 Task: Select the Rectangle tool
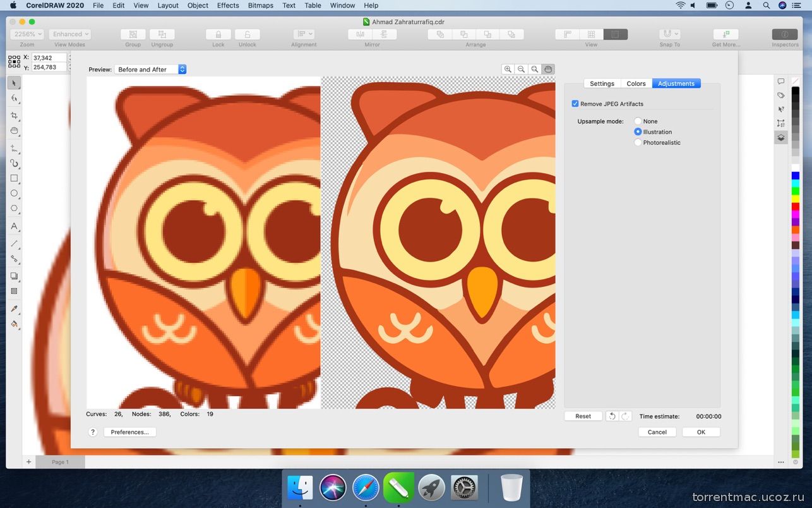[14, 178]
